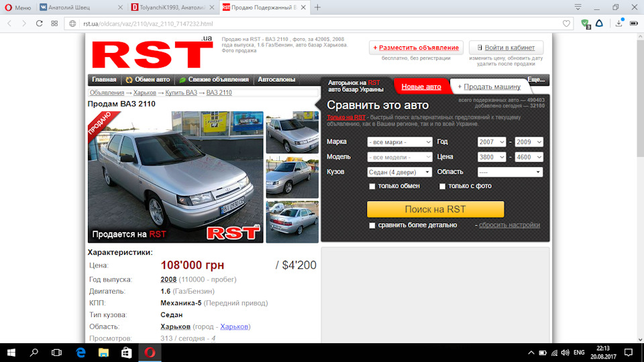The image size is (644, 362).
Task: Switch to the Анатолий Швец tab
Action: pyautogui.click(x=76, y=7)
